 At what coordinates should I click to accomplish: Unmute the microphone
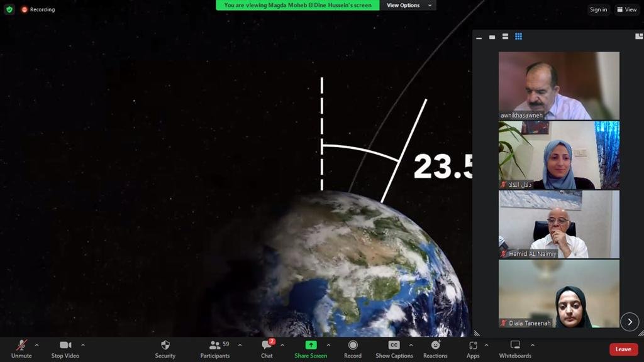tap(21, 349)
